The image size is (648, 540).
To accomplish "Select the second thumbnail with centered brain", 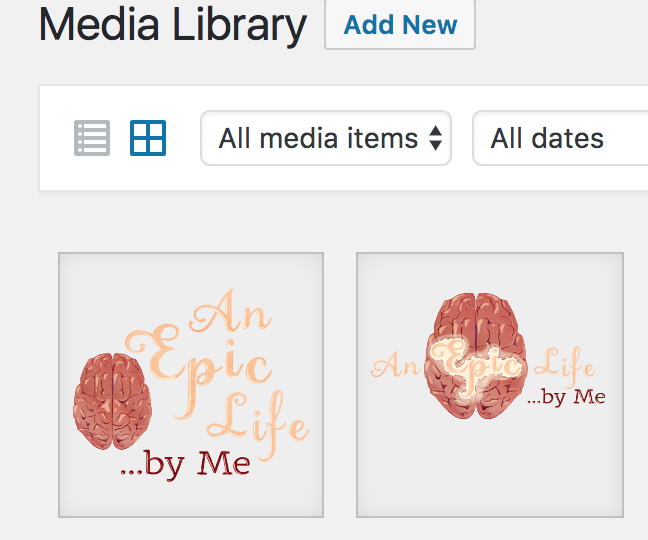I will [x=490, y=385].
